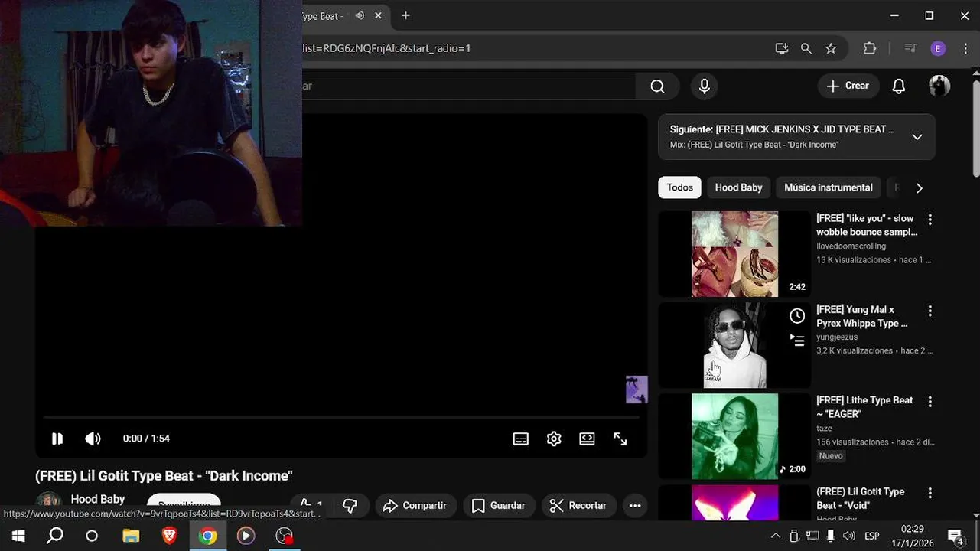Select the Música instrumental filter chip
The width and height of the screenshot is (980, 551).
(x=828, y=187)
